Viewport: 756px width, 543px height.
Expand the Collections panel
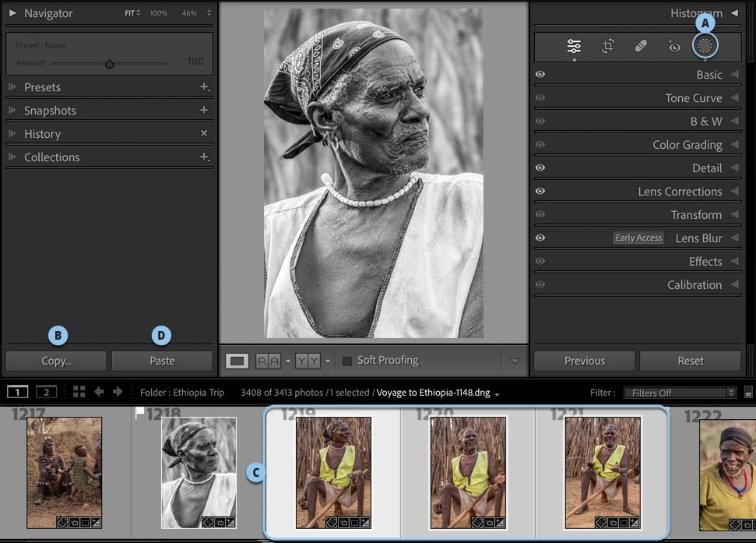(x=12, y=157)
